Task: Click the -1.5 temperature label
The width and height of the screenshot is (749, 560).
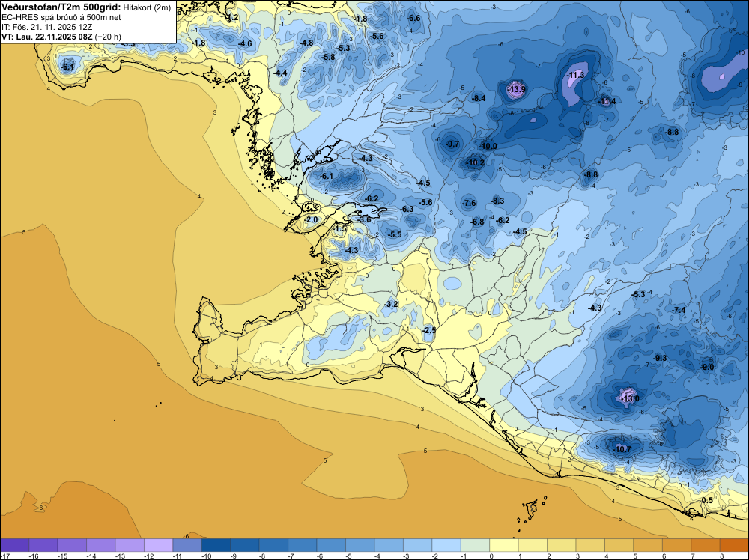Action: pos(339,229)
